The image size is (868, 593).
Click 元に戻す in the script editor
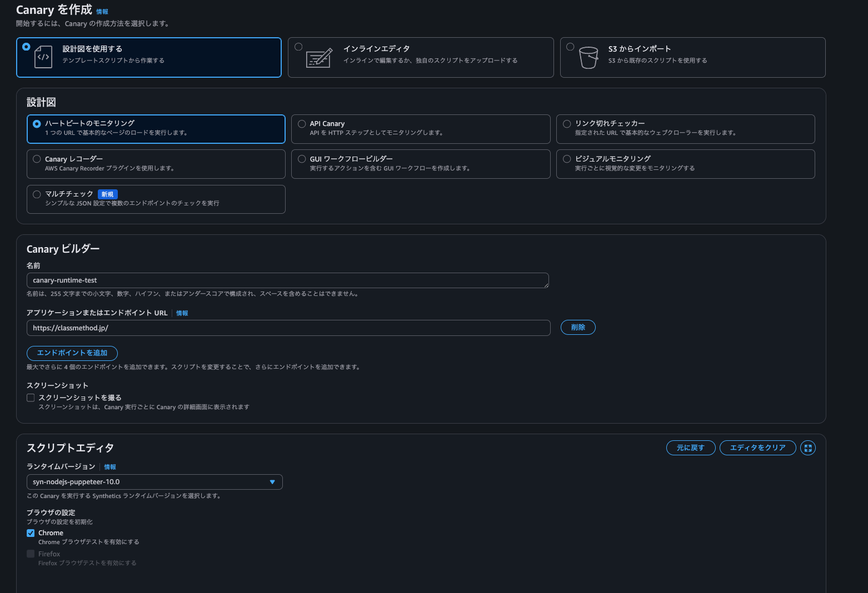690,448
